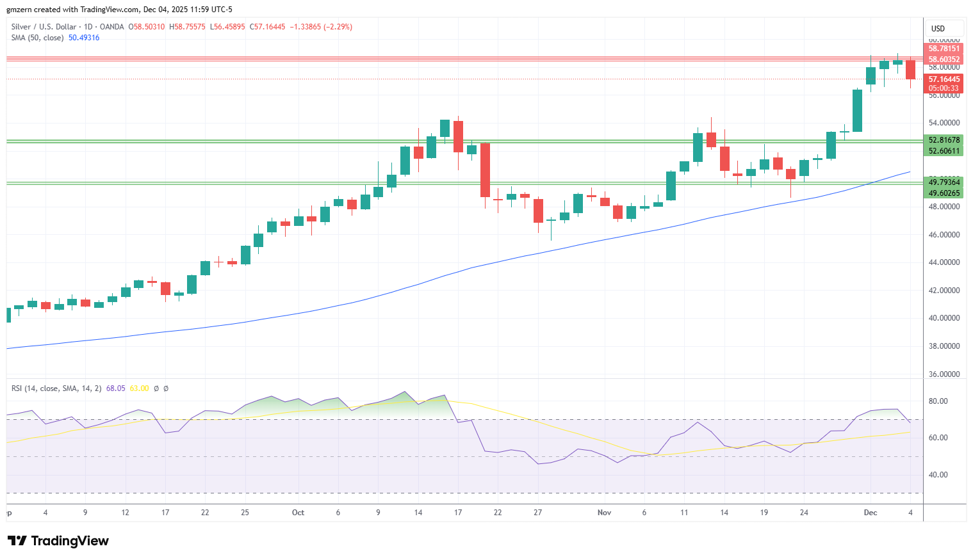Viewport: 973px width, 560px height.
Task: Click the 42.00000 price axis tick
Action: (944, 291)
